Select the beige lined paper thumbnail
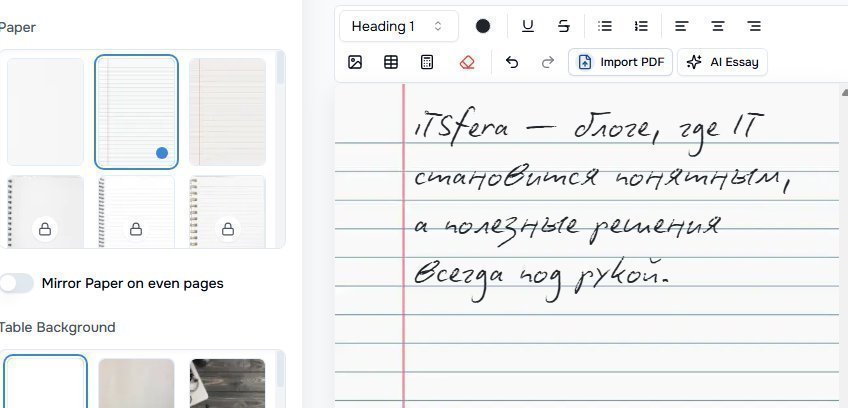 [x=228, y=111]
